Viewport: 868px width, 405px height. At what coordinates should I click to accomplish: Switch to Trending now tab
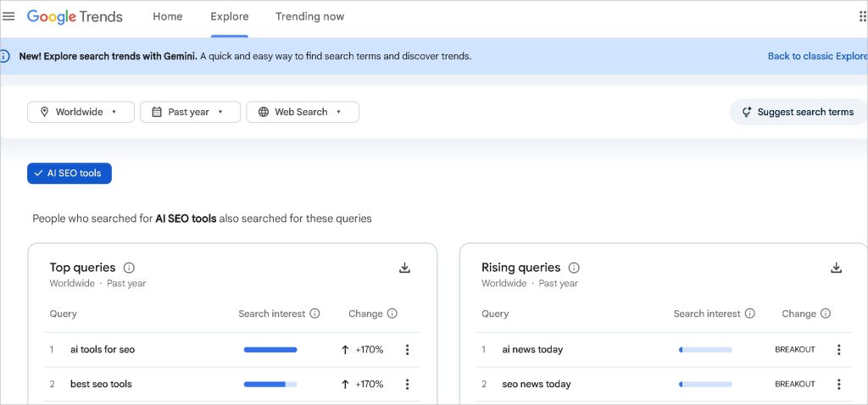[310, 17]
